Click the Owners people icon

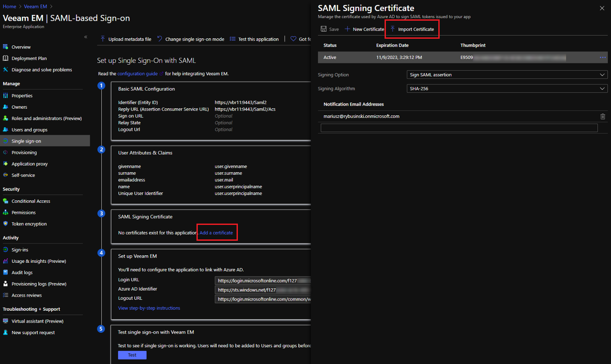pos(6,107)
